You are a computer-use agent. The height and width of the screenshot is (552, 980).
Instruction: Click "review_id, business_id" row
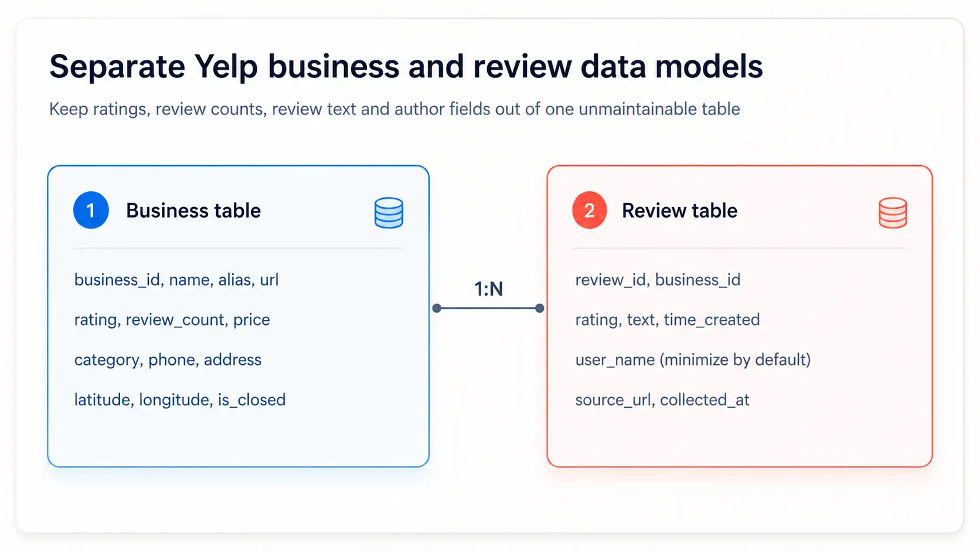click(658, 280)
